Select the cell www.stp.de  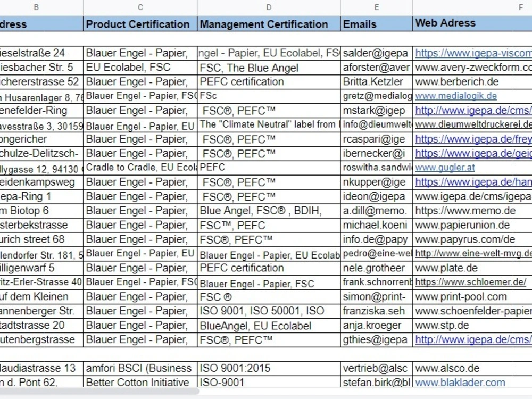click(x=472, y=326)
